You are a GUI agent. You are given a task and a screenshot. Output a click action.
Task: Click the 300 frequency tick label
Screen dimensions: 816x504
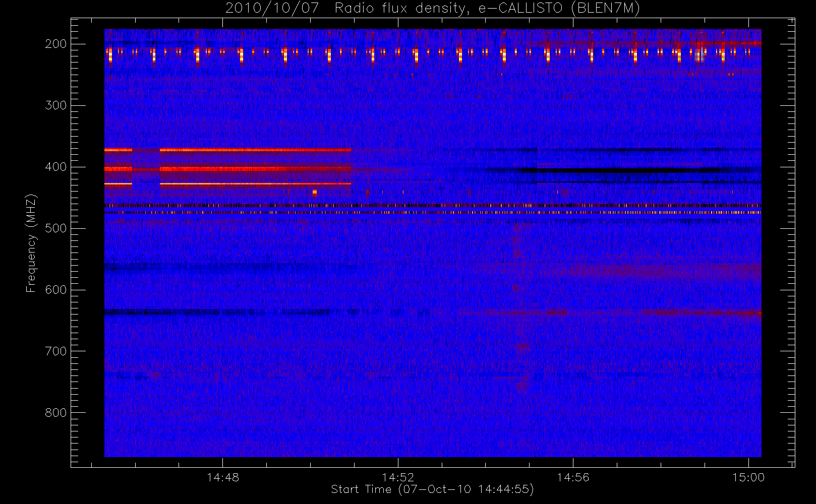[56, 105]
